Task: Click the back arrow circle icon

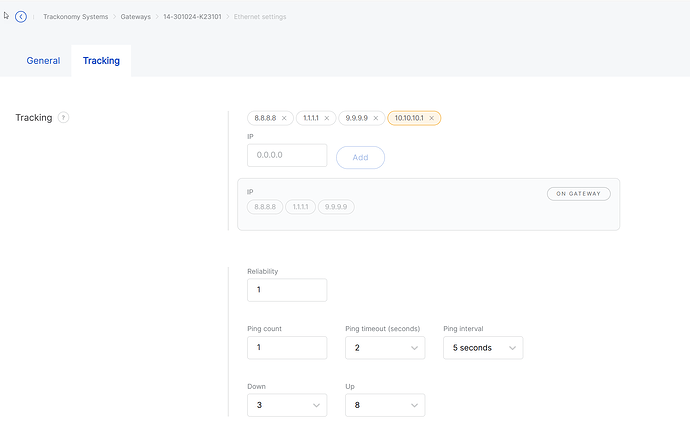Action: [21, 16]
